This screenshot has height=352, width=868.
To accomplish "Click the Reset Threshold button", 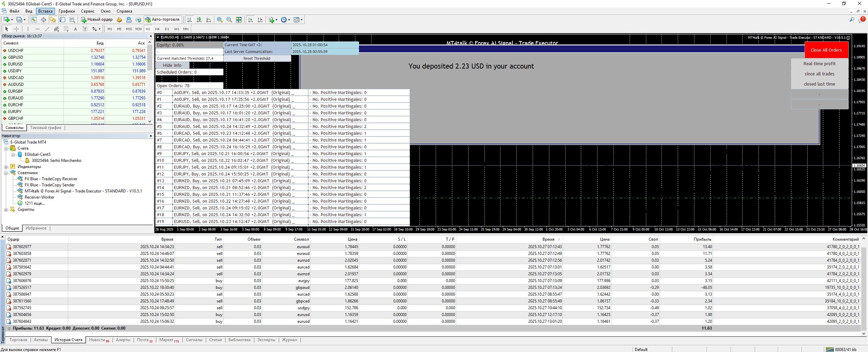I will [257, 58].
